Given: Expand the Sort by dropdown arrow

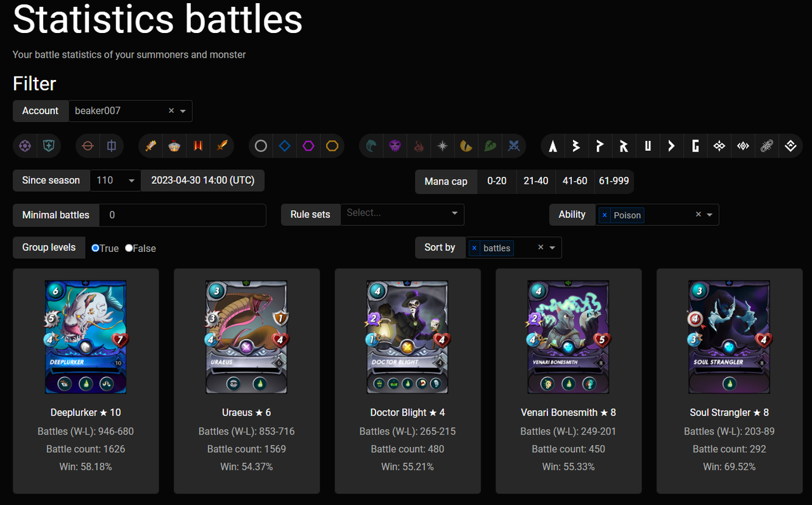Looking at the screenshot, I should pyautogui.click(x=552, y=248).
